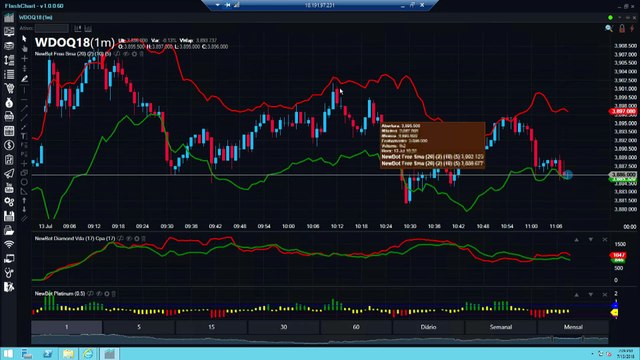Open the gears settings sidebar icon
Screen dimensions: 640x360
pos(9,202)
